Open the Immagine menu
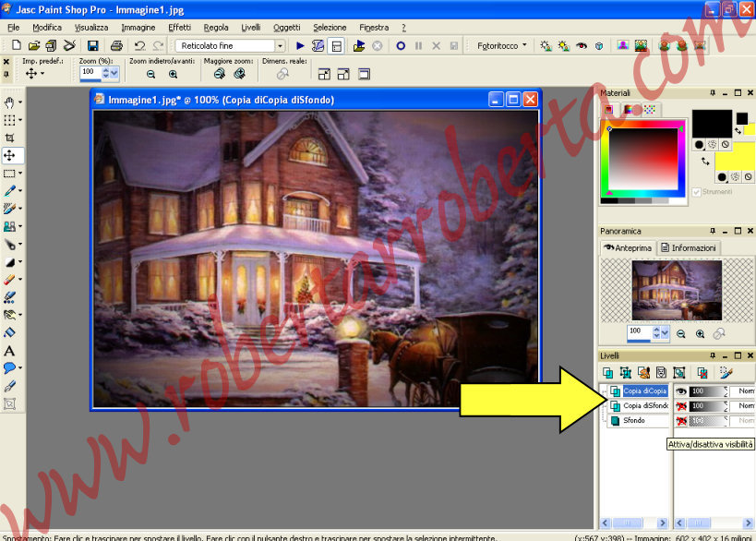 [x=138, y=28]
